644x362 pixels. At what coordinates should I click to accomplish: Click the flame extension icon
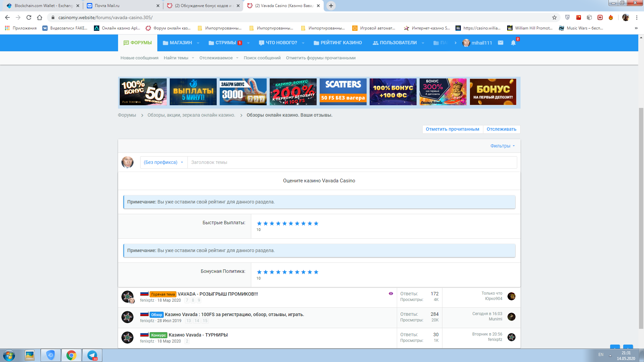click(611, 17)
